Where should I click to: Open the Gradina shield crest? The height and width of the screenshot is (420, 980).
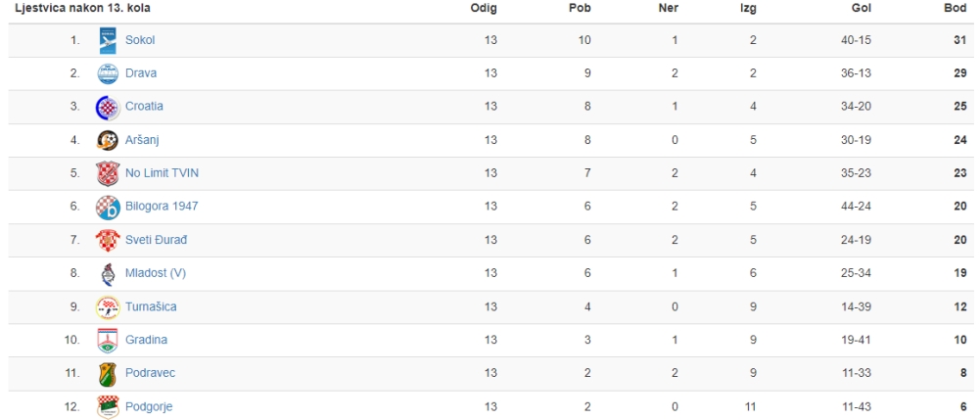pyautogui.click(x=108, y=340)
